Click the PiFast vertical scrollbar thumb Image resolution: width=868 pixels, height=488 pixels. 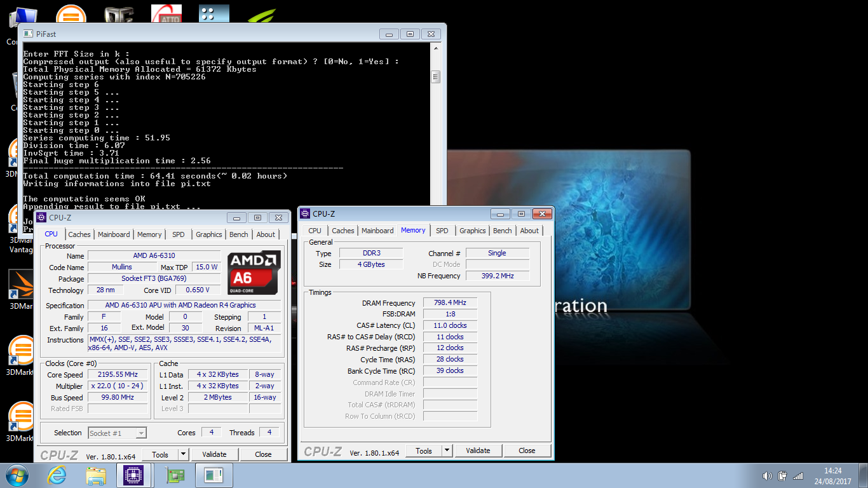pos(436,77)
